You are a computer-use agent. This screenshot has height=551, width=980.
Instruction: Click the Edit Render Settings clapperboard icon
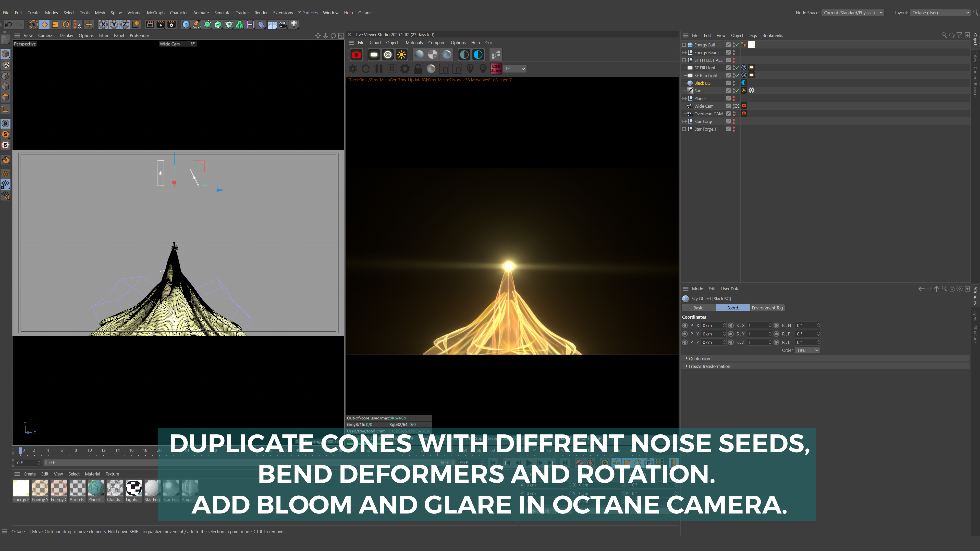pyautogui.click(x=171, y=25)
